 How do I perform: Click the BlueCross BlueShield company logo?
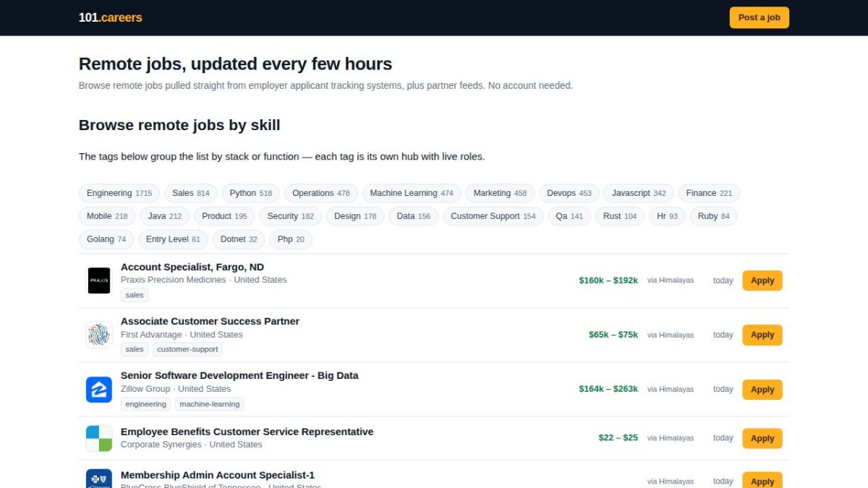(x=99, y=479)
